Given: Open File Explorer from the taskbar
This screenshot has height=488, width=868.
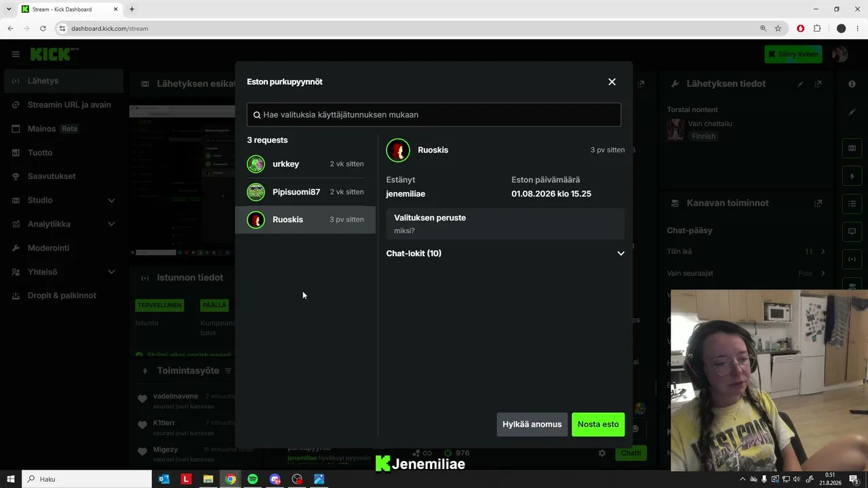Looking at the screenshot, I should pos(208,479).
